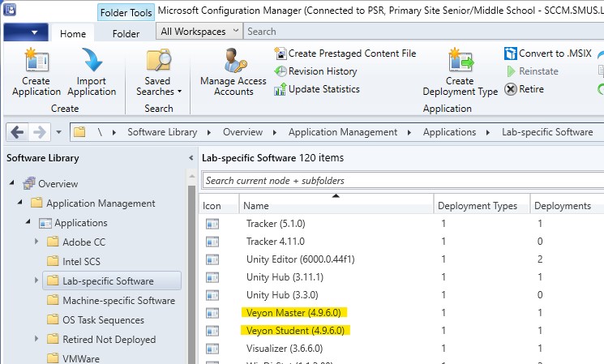604x364 pixels.
Task: Switch to the Folder ribbon tab
Action: point(126,34)
